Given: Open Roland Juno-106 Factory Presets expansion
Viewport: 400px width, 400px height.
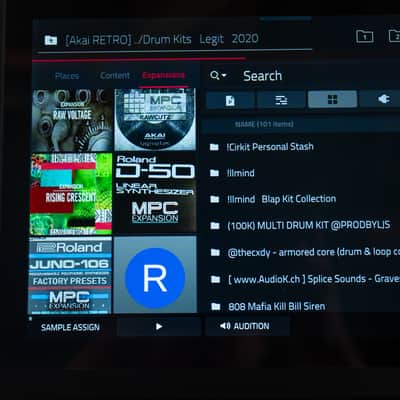Looking at the screenshot, I should click(70, 275).
